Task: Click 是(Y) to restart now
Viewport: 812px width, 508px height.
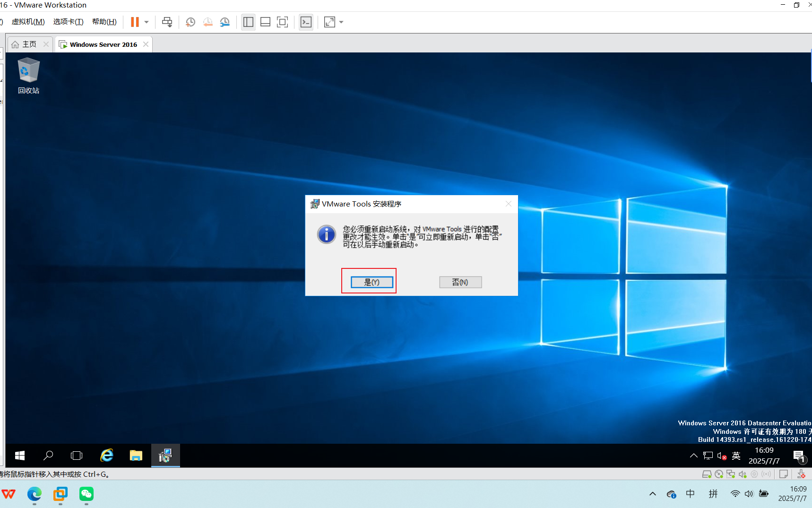Action: tap(371, 282)
